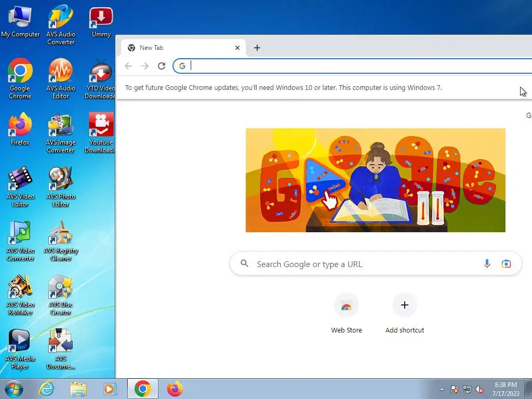Viewport: 532px width, 399px height.
Task: Search by image with camera icon
Action: pyautogui.click(x=506, y=263)
